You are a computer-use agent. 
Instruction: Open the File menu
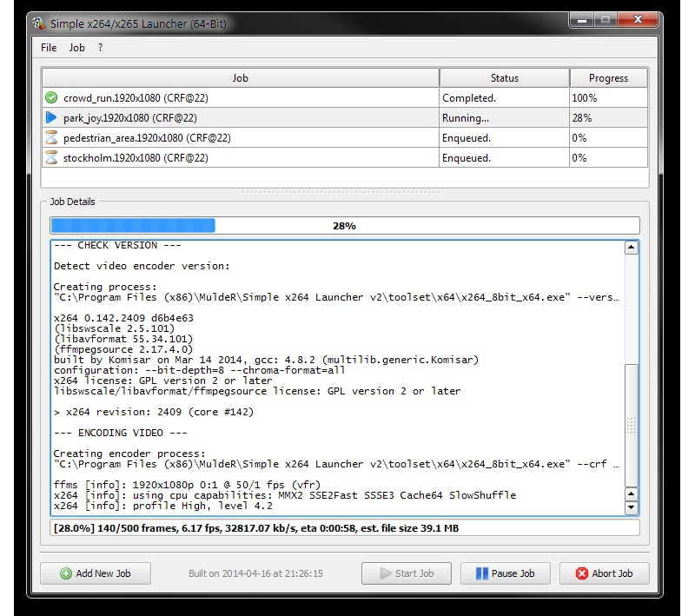pos(49,48)
